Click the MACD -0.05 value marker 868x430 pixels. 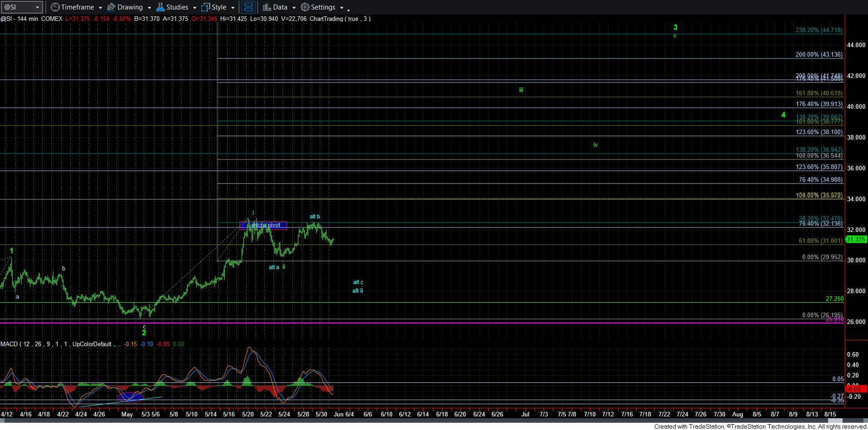(x=856, y=389)
